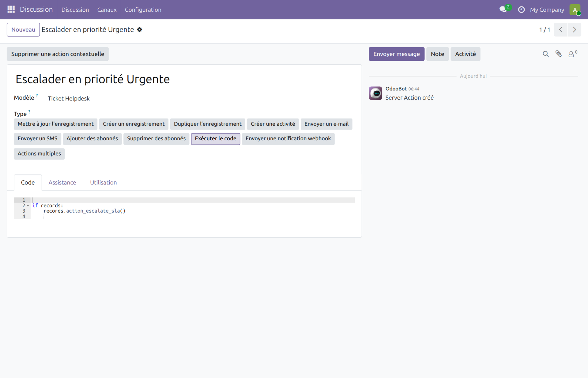Open the activities clock icon

(521, 9)
